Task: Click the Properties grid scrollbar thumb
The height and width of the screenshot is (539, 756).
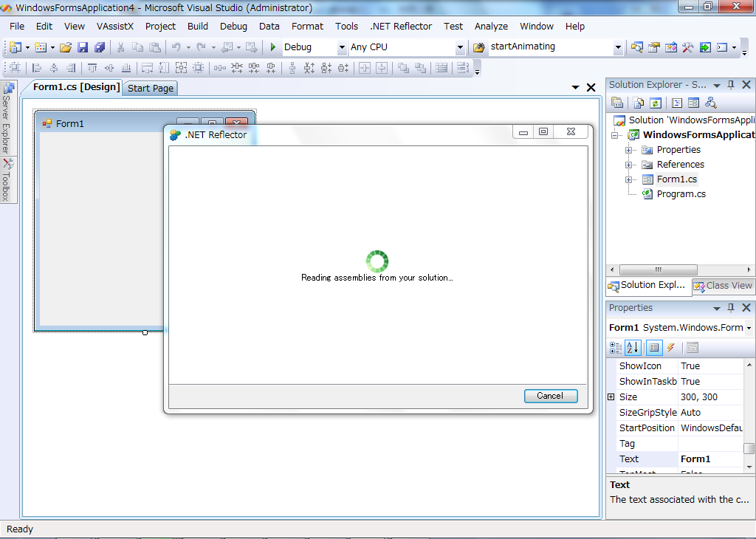Action: (749, 448)
